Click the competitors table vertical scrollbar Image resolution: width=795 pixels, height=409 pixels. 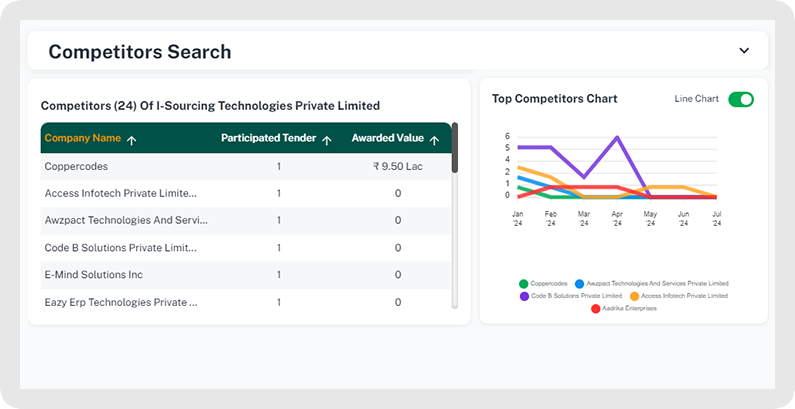455,150
